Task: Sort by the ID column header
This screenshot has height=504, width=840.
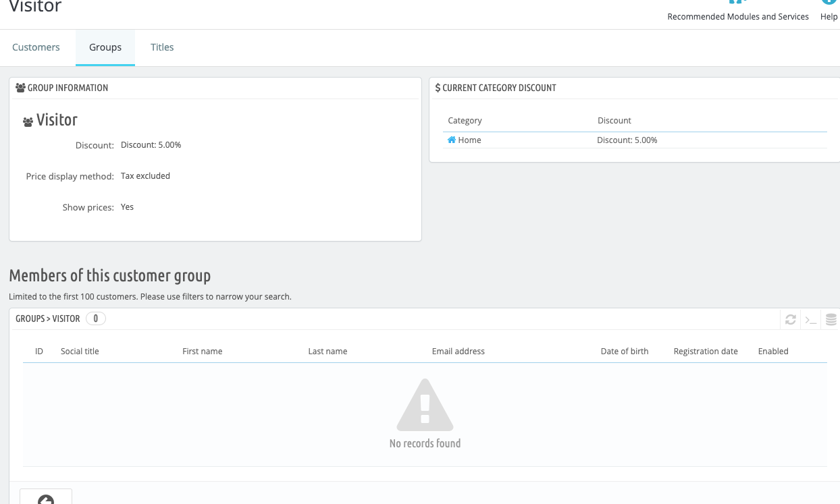Action: pos(39,351)
